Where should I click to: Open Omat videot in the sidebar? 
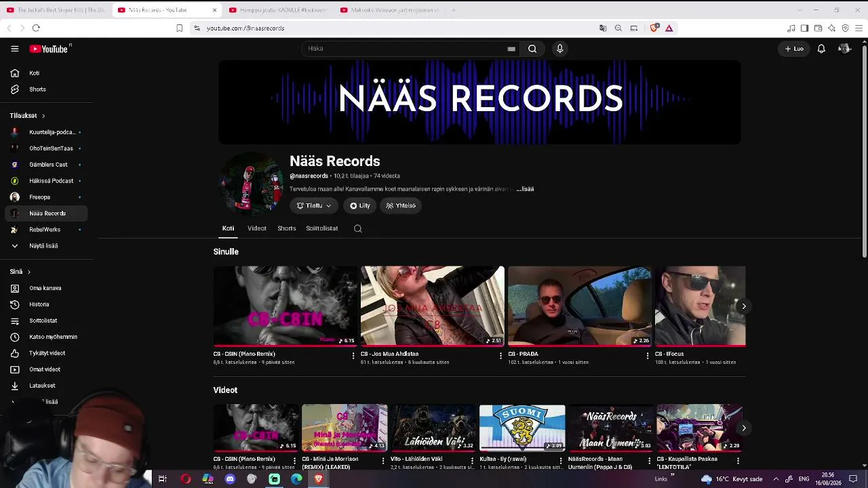click(x=46, y=369)
